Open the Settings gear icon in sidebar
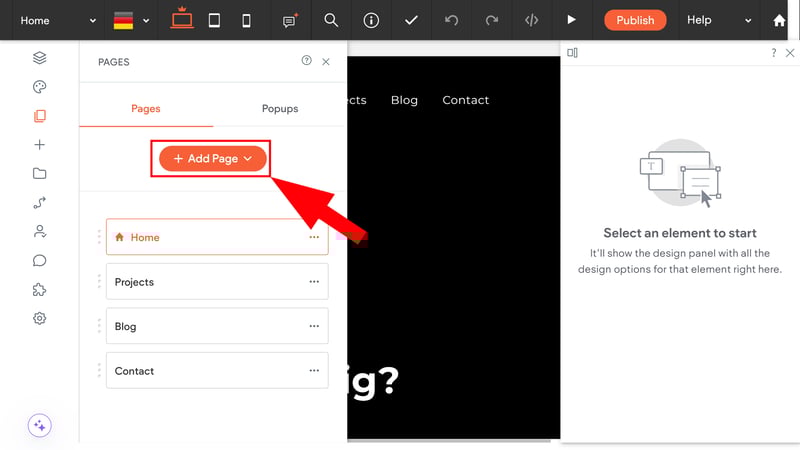This screenshot has width=800, height=450. coord(39,318)
